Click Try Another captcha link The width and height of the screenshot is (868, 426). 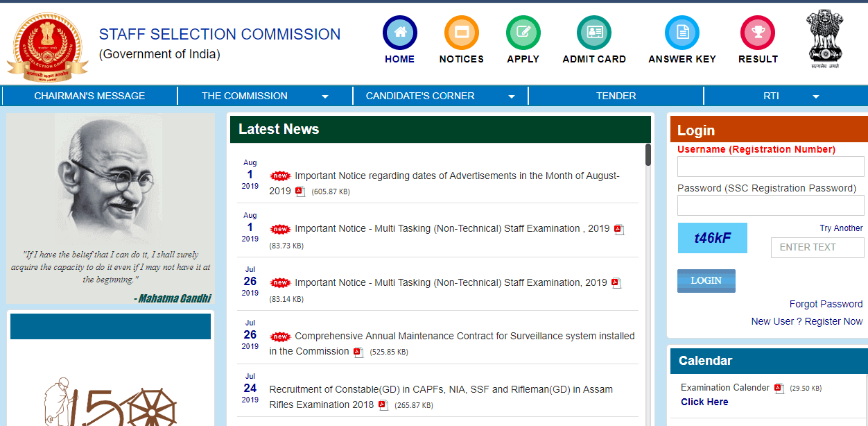(x=841, y=228)
